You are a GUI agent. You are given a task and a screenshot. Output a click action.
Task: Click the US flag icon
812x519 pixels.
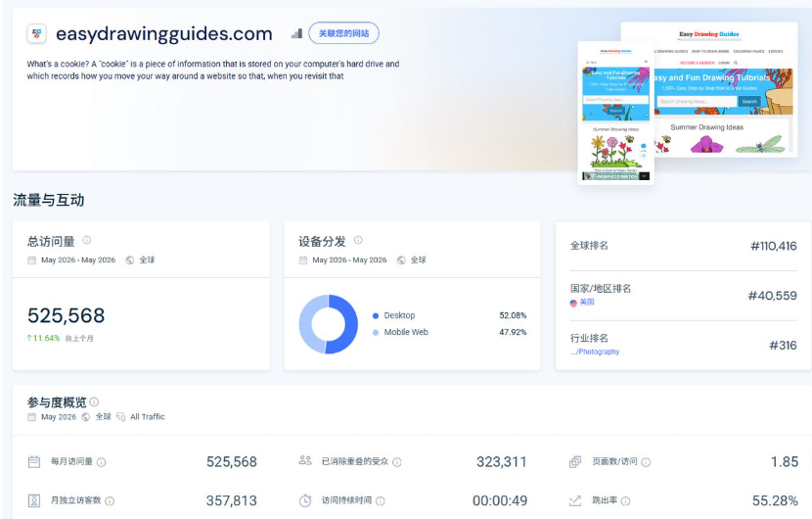574,303
